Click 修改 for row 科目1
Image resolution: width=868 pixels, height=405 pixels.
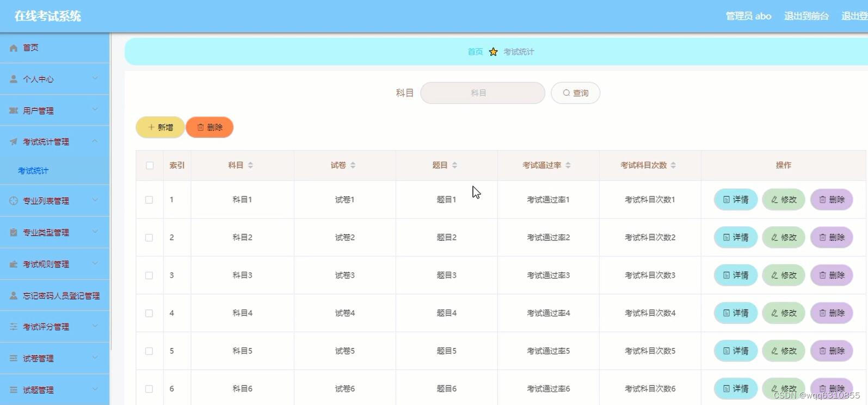click(x=784, y=200)
